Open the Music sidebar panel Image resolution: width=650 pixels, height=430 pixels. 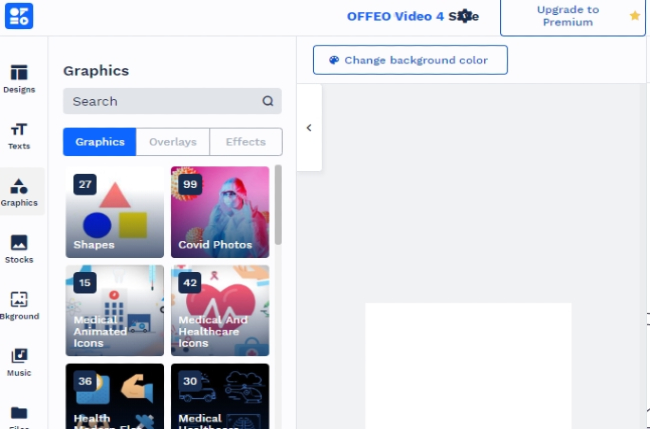(x=19, y=362)
